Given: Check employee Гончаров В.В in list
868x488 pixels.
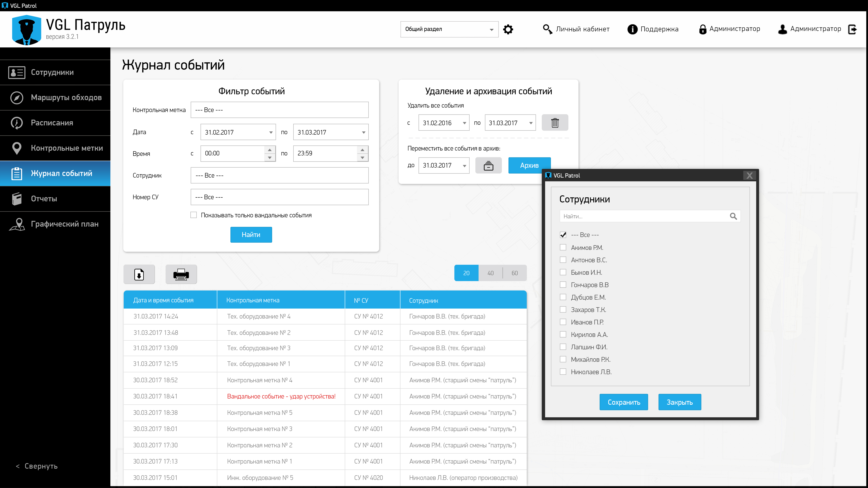Looking at the screenshot, I should tap(563, 285).
